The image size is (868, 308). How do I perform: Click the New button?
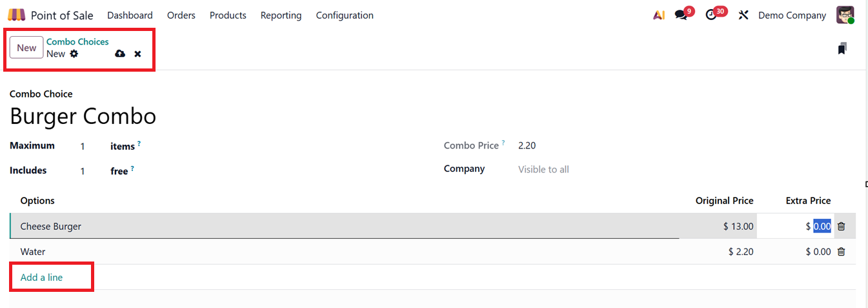tap(26, 48)
